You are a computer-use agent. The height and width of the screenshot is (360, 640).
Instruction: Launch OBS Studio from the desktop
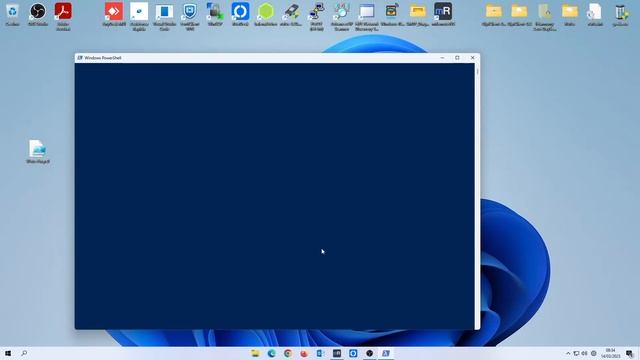pos(38,14)
